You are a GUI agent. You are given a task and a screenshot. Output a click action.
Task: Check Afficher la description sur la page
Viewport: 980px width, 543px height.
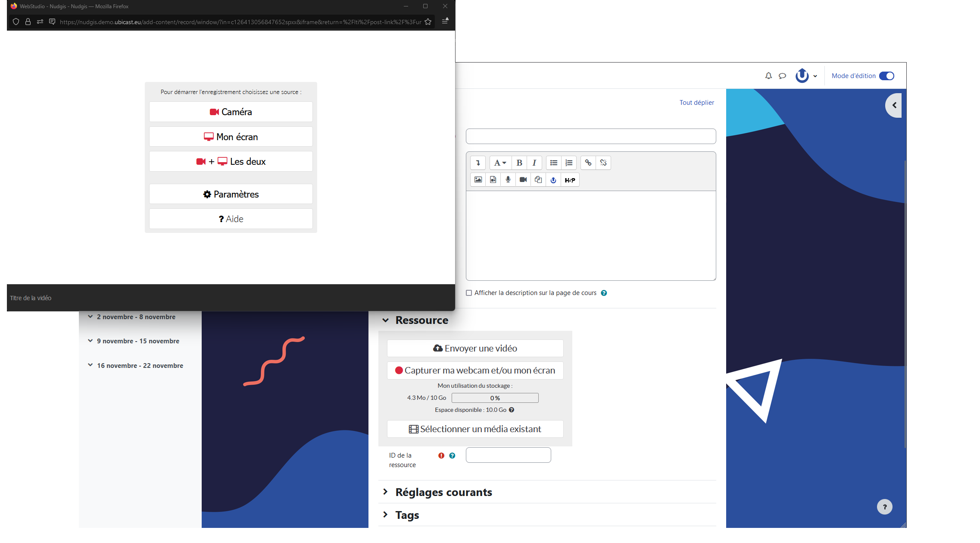pos(469,293)
